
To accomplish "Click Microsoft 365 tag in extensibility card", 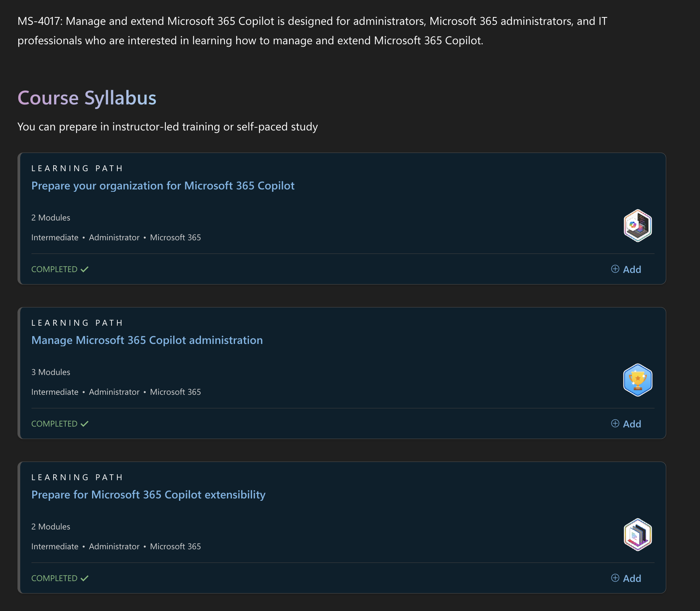I will [176, 547].
